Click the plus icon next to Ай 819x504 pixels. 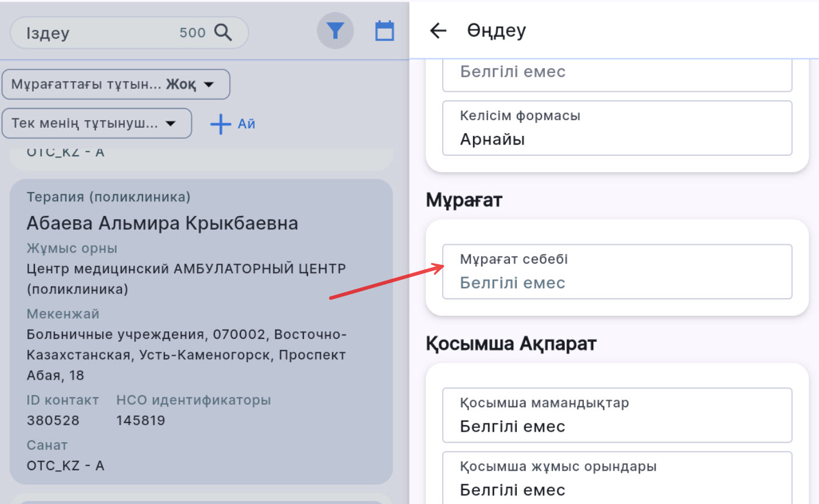(220, 124)
